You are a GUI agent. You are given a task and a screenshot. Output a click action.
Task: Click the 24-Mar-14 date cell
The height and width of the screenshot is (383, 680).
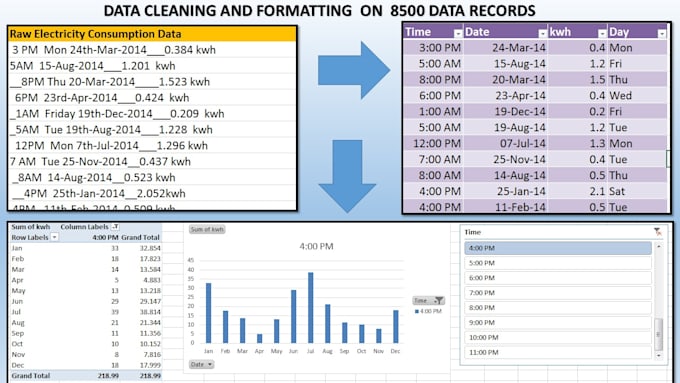(x=505, y=48)
